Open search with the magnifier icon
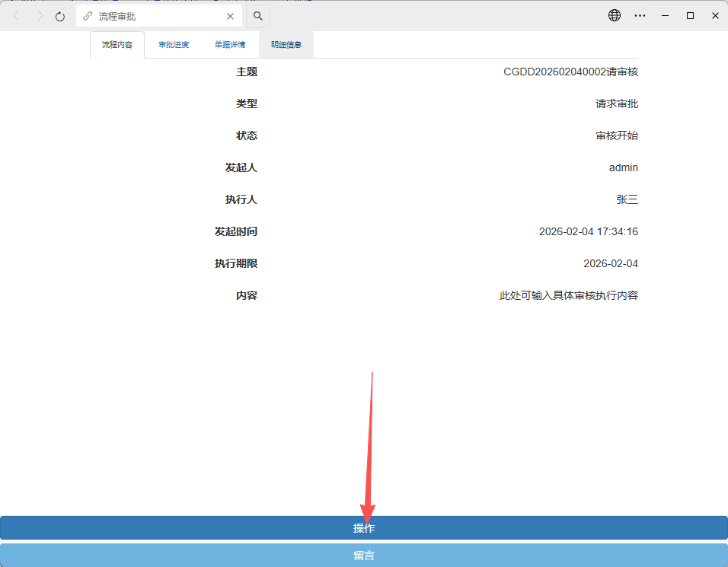This screenshot has width=728, height=567. (x=258, y=16)
